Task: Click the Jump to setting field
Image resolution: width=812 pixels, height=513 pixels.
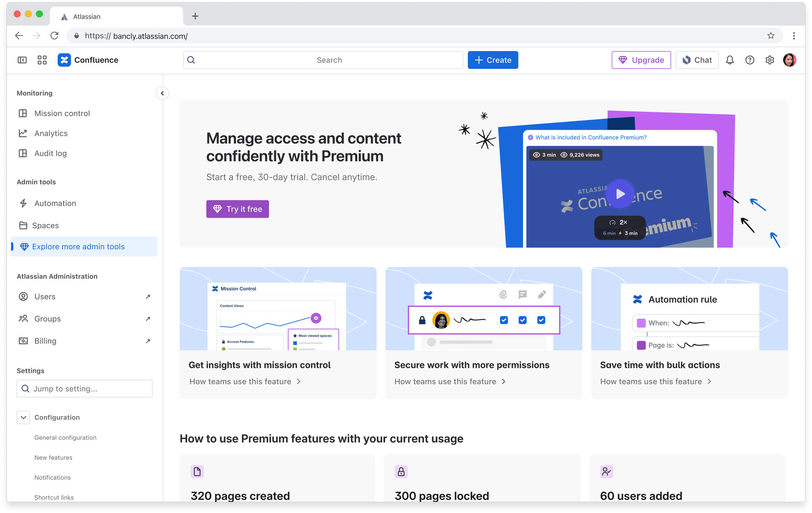Action: tap(84, 389)
